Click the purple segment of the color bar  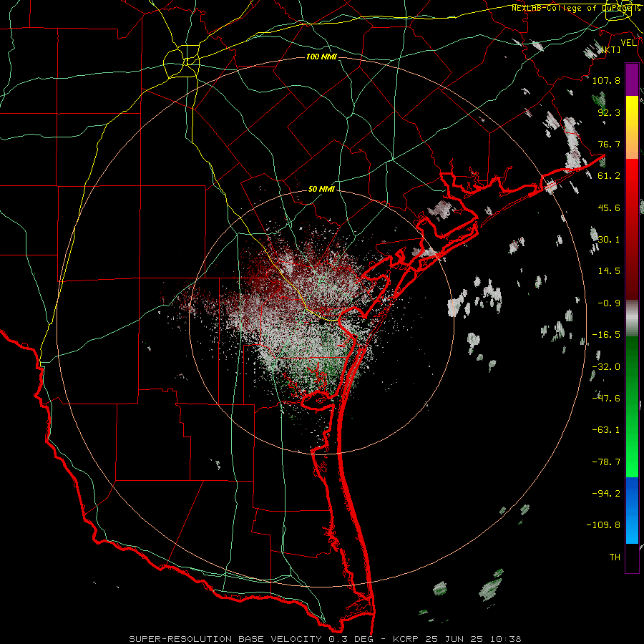632,79
